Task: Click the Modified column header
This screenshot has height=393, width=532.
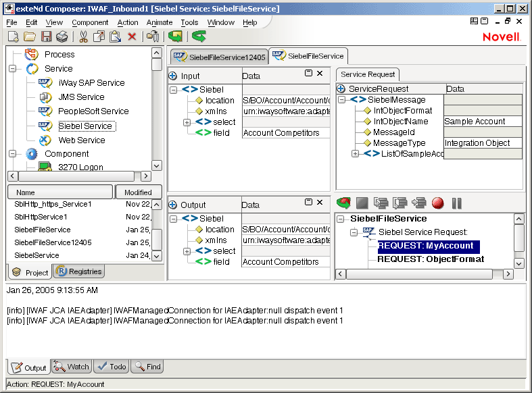Action: pyautogui.click(x=138, y=192)
